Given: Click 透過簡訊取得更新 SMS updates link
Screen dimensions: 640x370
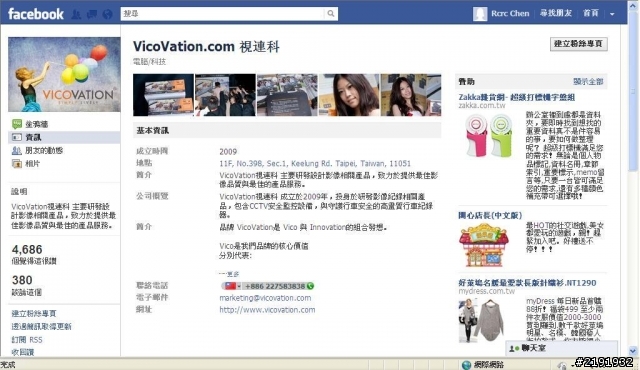Looking at the screenshot, I should [41, 326].
